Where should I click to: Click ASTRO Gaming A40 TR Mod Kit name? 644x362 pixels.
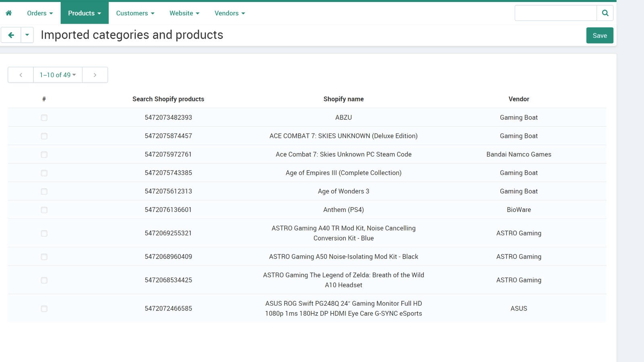click(343, 233)
